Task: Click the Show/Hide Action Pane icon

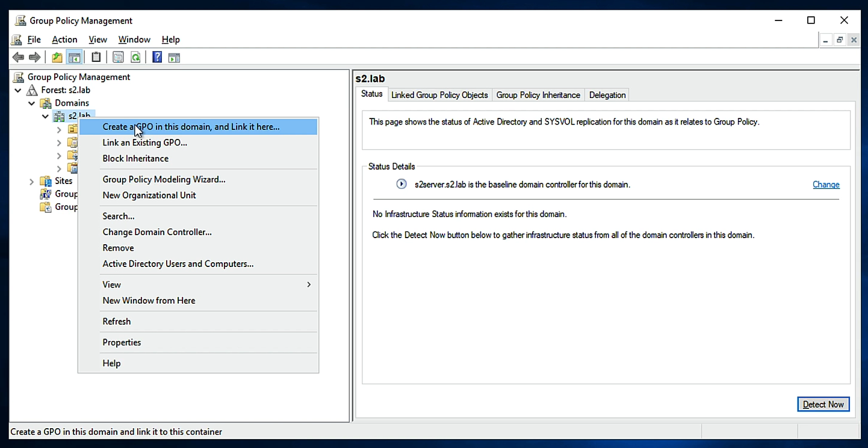Action: [174, 58]
